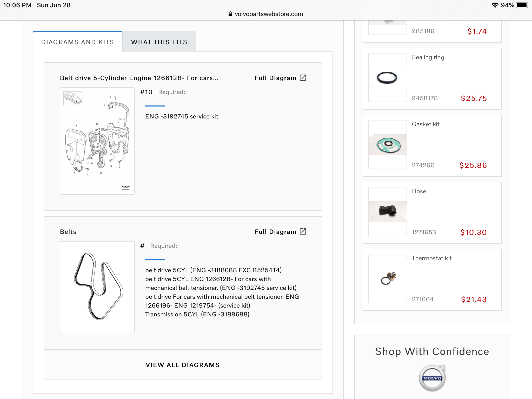The height and width of the screenshot is (399, 532).
Task: Click Full Diagram link for Belt drive 5-Cylinder
Action: (275, 78)
